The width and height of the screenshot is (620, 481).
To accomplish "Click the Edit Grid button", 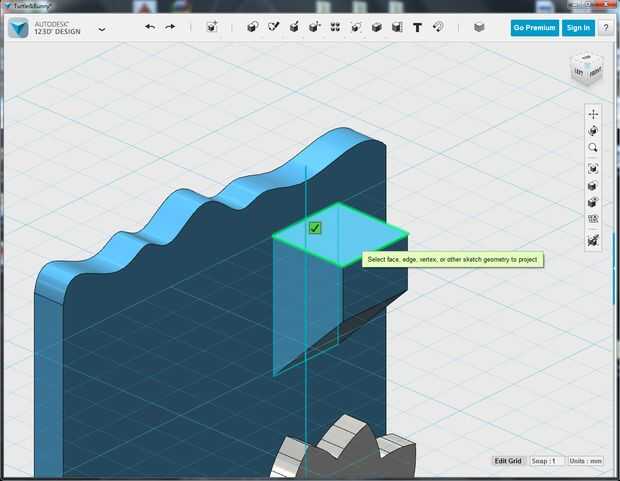I will click(508, 461).
